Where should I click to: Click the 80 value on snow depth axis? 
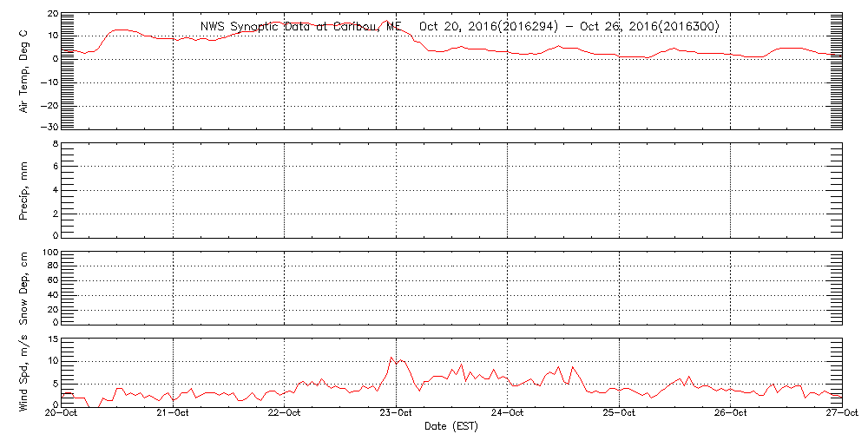pos(53,266)
